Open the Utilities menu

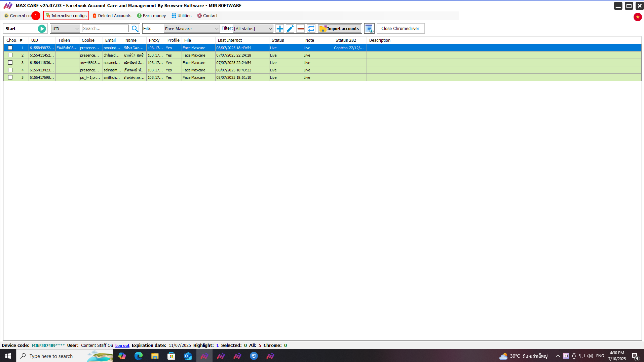182,16
